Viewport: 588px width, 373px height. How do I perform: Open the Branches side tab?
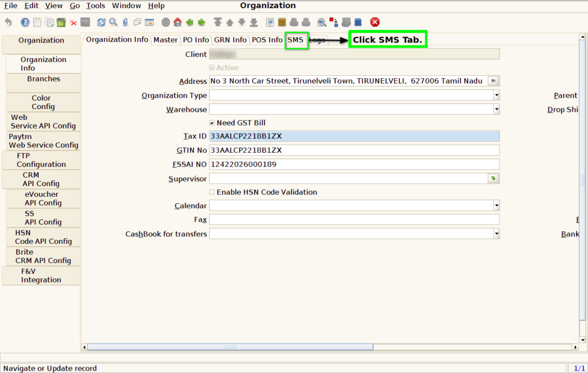pyautogui.click(x=44, y=83)
